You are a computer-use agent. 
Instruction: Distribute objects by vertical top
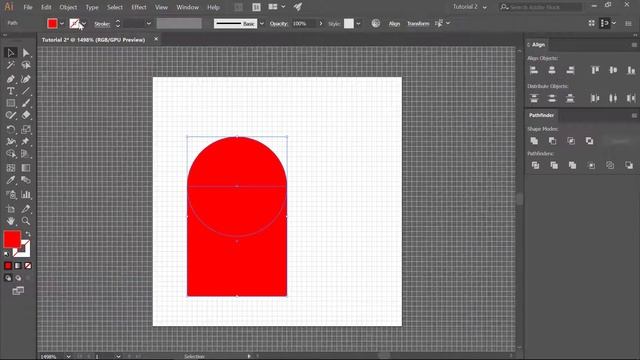[x=534, y=98]
